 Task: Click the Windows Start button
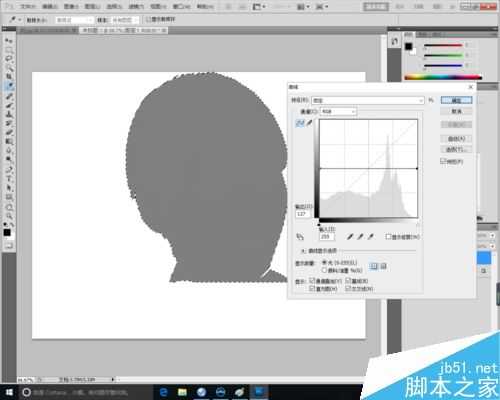tap(9, 392)
